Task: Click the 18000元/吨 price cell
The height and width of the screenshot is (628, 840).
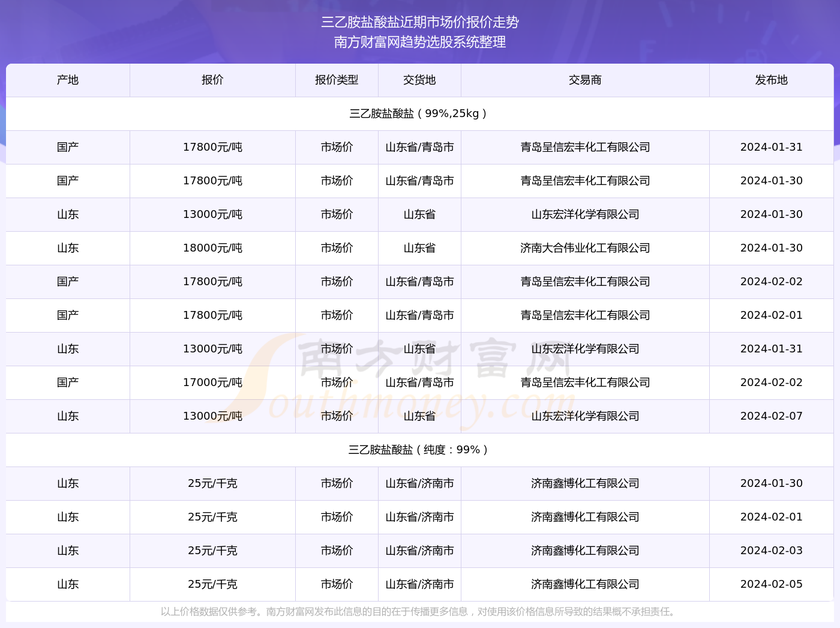Action: 212,248
